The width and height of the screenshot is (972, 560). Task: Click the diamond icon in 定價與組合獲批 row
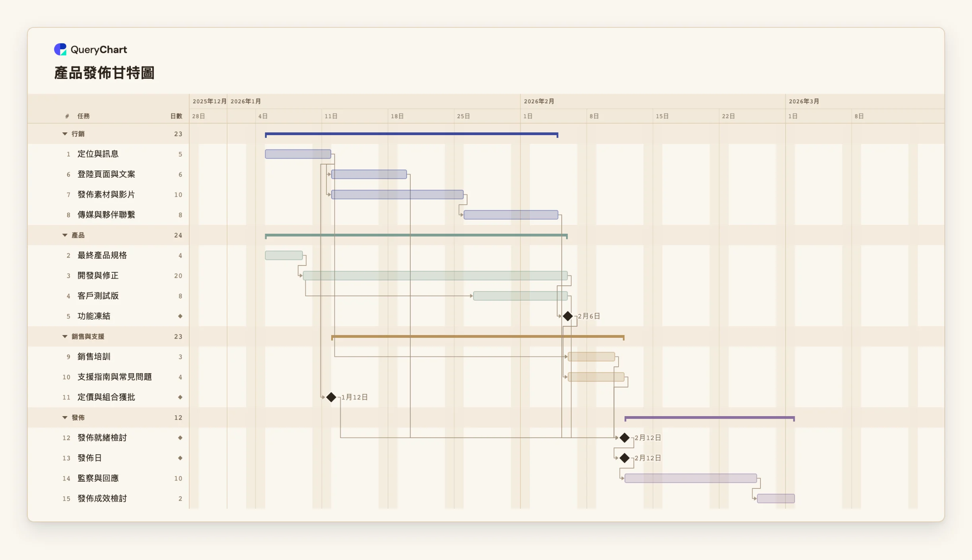point(180,397)
